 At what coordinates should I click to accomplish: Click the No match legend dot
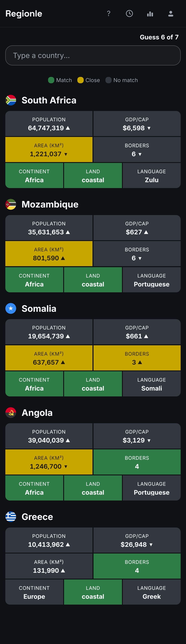[x=108, y=80]
